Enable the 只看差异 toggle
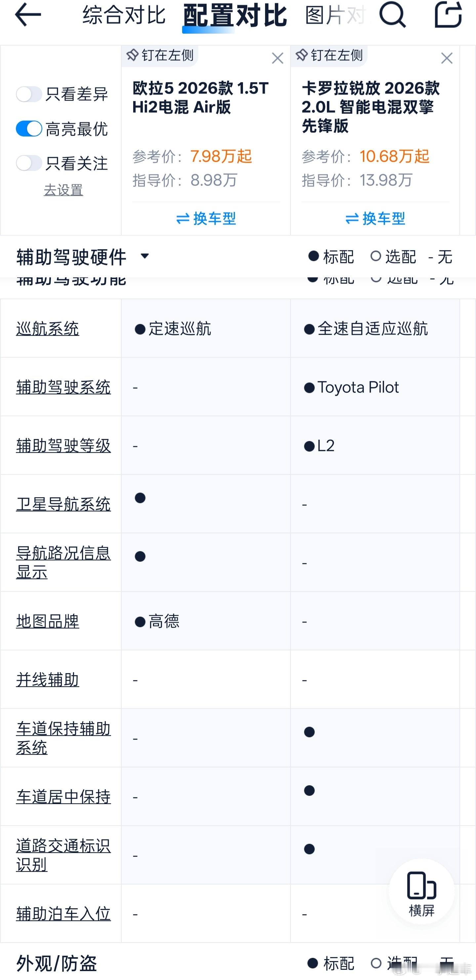 pos(29,94)
